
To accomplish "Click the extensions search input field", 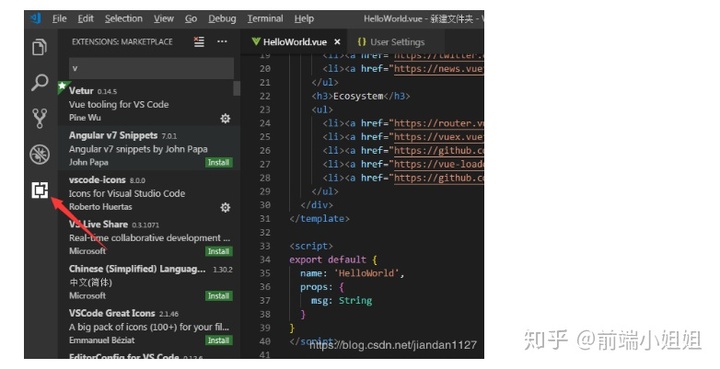I will (x=151, y=68).
